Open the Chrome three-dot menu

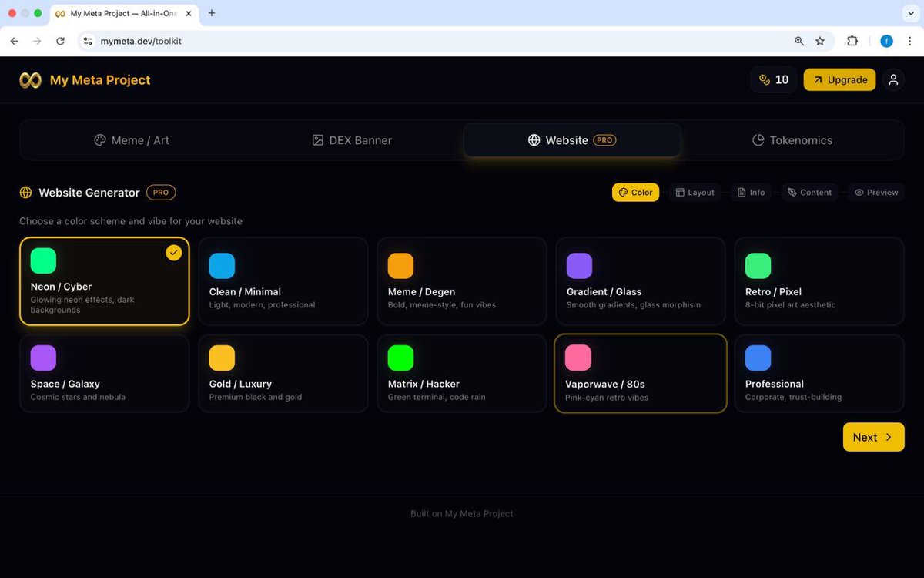coord(910,41)
